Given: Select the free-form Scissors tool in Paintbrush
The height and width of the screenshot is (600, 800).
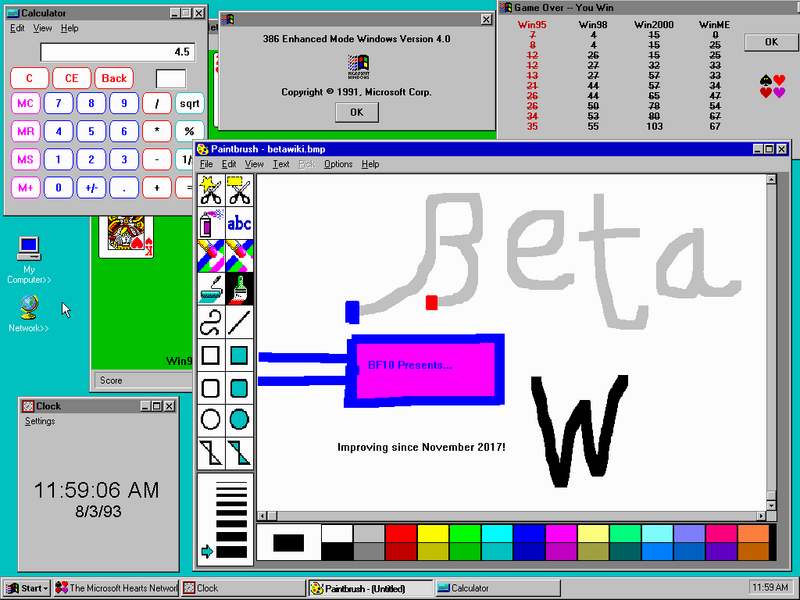Looking at the screenshot, I should coord(211,190).
